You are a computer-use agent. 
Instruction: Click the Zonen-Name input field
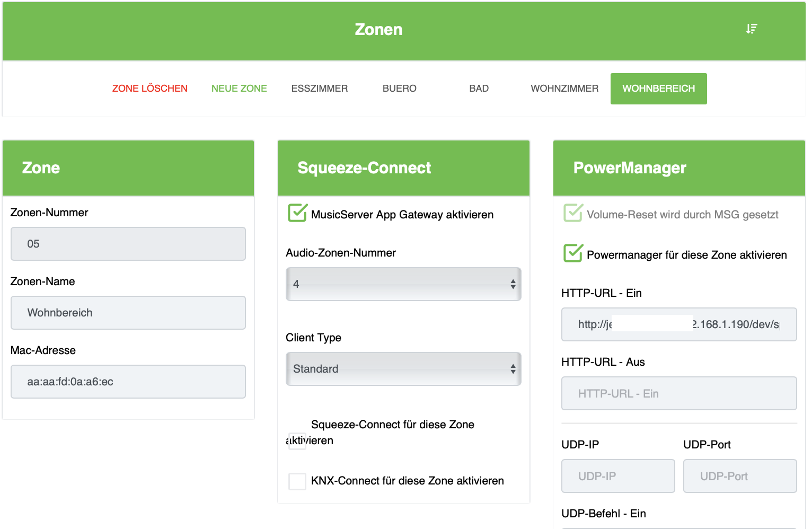(x=128, y=313)
